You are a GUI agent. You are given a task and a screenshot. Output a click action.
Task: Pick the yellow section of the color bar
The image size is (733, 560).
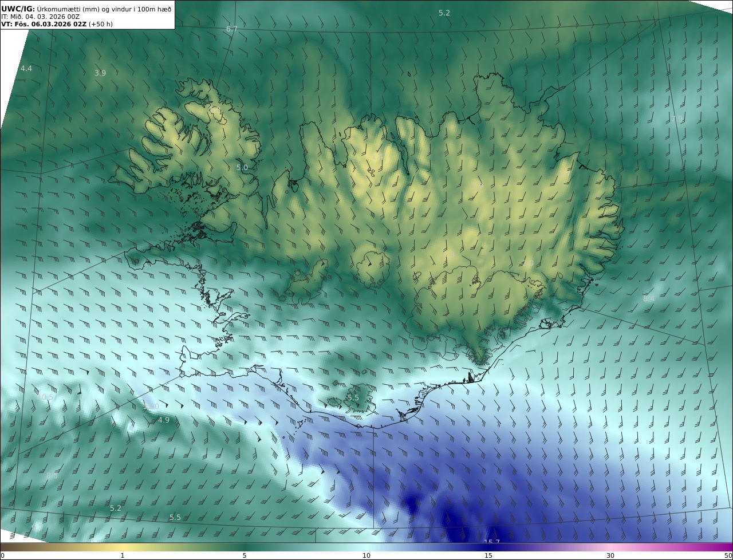coord(123,547)
